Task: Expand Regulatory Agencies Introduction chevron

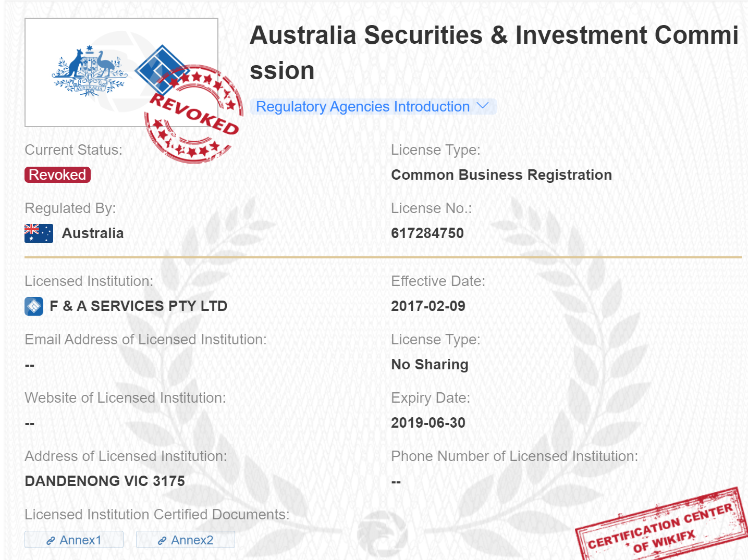Action: coord(483,106)
